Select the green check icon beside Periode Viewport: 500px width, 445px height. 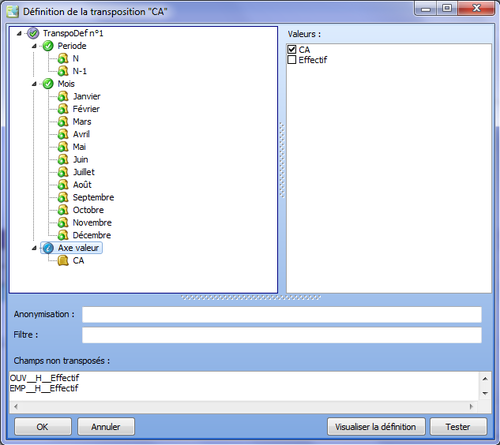click(48, 46)
